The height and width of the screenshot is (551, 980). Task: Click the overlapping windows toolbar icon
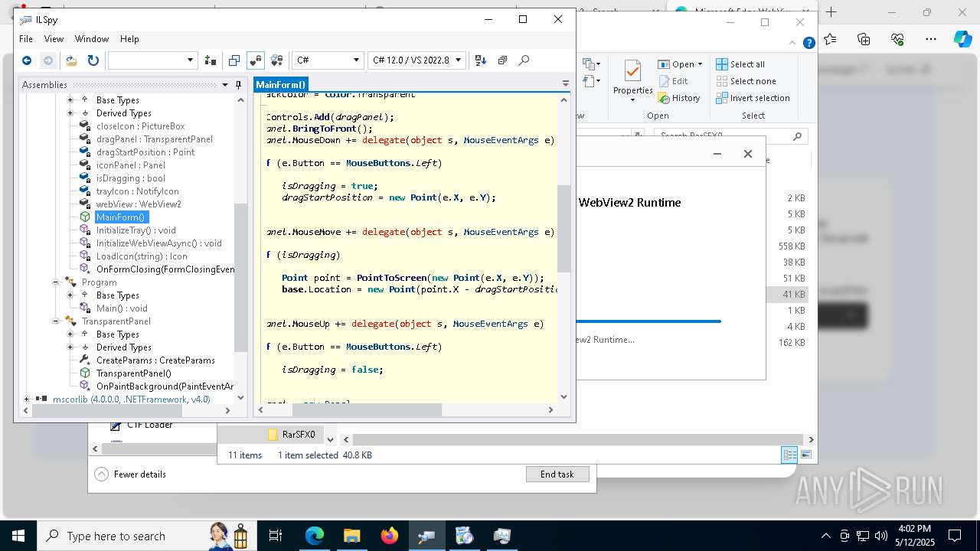234,60
